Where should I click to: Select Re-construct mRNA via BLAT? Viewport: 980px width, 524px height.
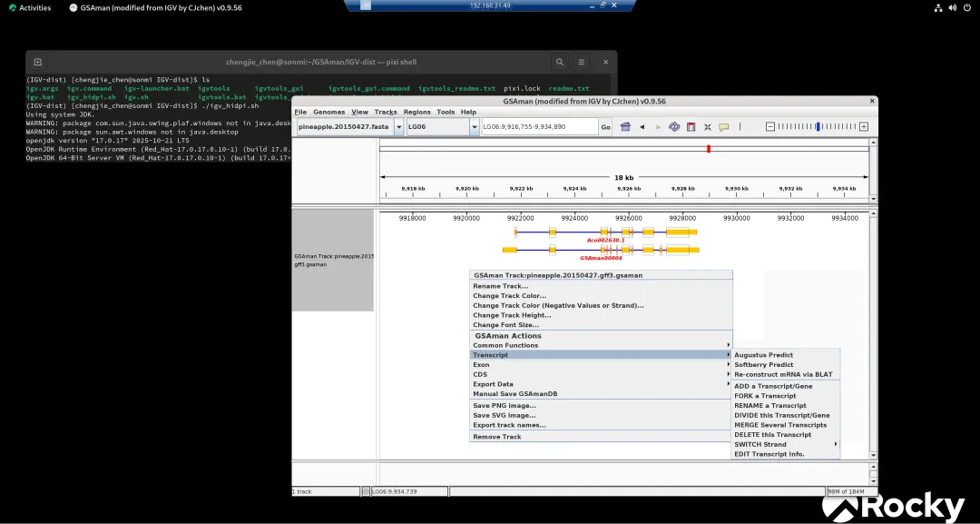click(x=786, y=374)
